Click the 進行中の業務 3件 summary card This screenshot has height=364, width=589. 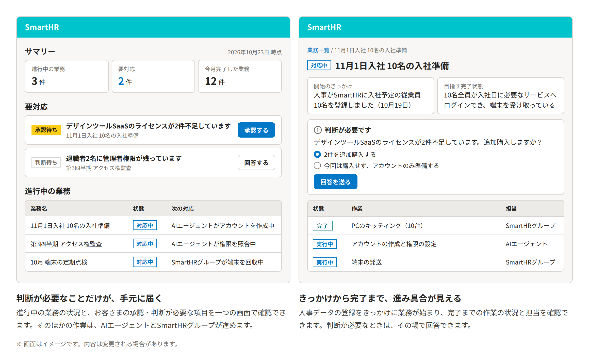point(67,76)
